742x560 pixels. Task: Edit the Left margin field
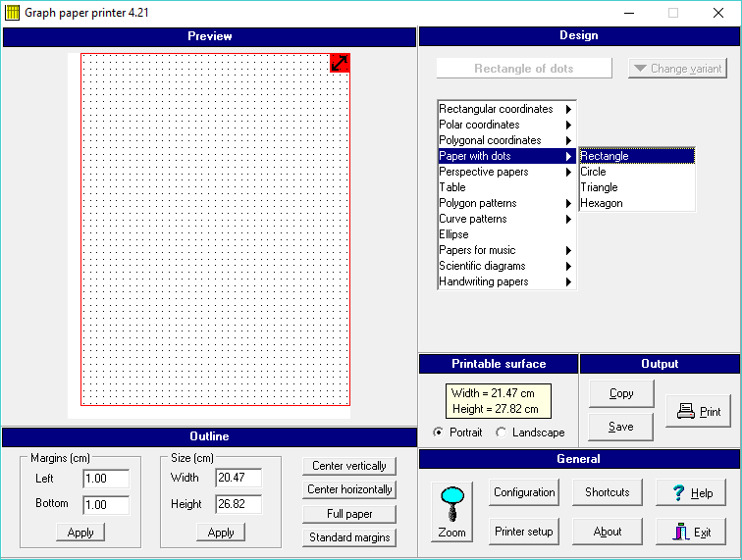click(106, 479)
